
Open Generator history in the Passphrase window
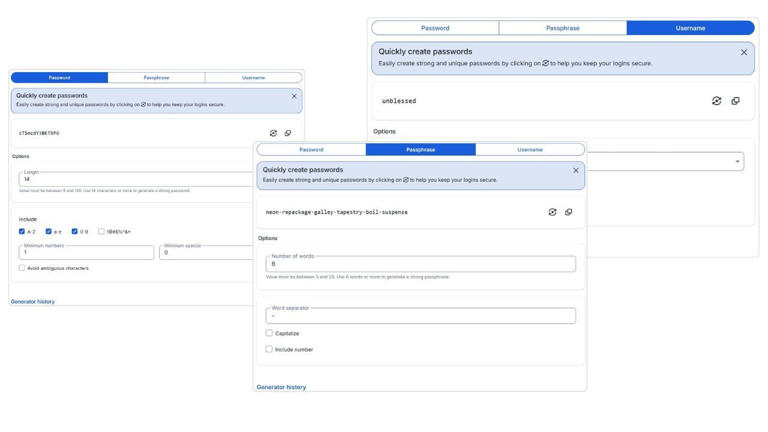[281, 387]
